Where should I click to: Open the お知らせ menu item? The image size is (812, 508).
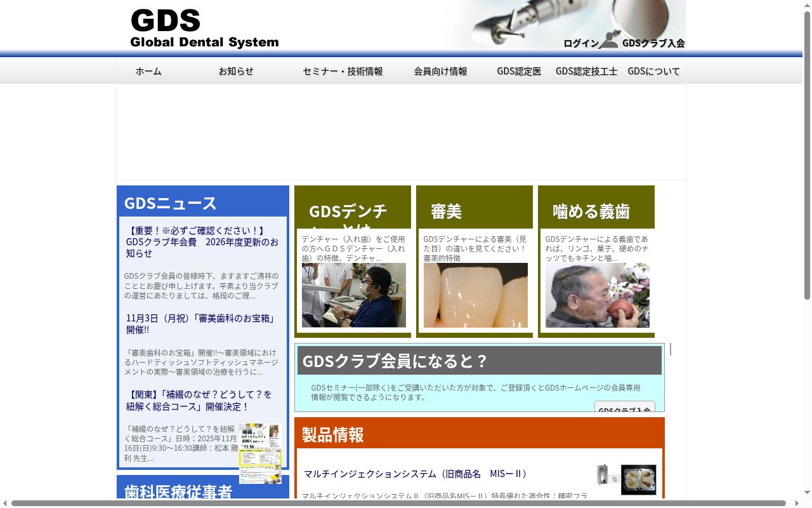(x=236, y=71)
